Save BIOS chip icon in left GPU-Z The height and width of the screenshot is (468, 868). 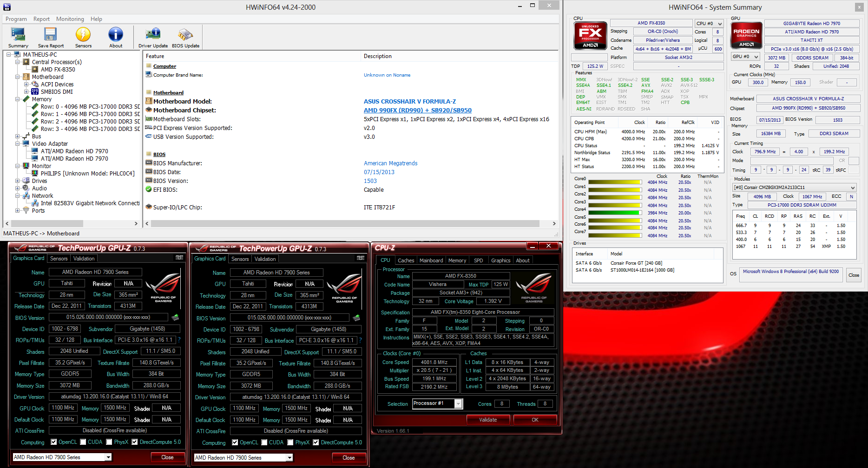[175, 318]
